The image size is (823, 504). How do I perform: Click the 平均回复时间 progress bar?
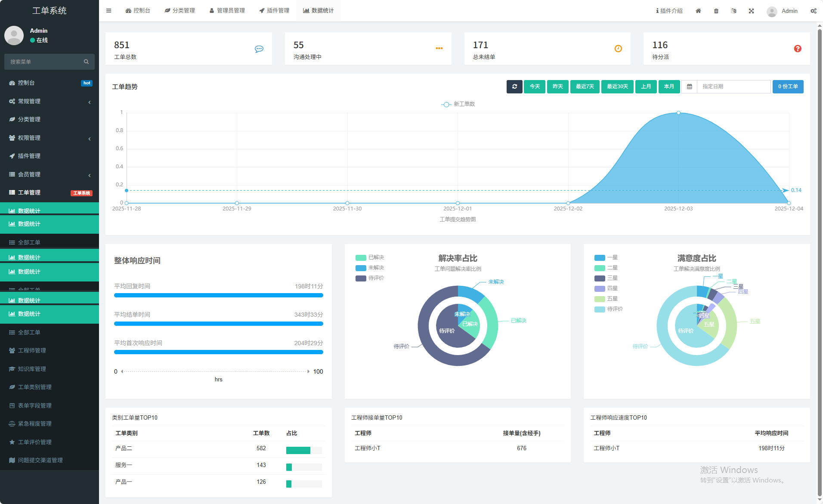[x=218, y=295]
